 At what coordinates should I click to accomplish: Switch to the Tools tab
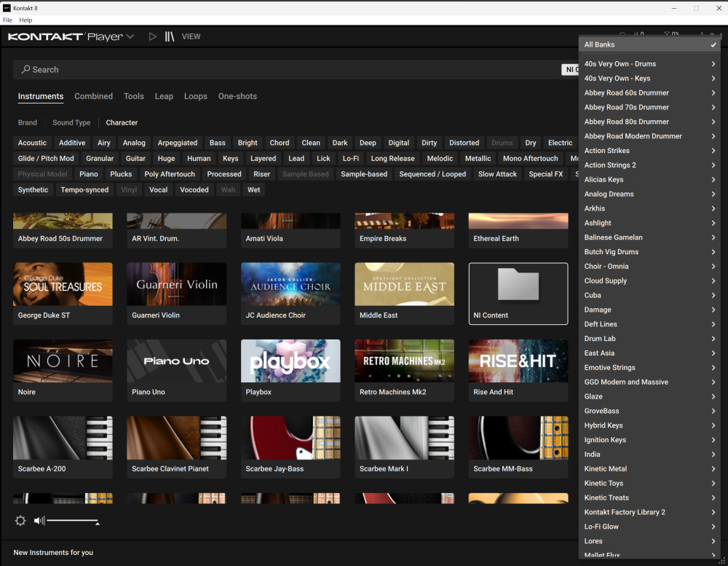pos(134,96)
